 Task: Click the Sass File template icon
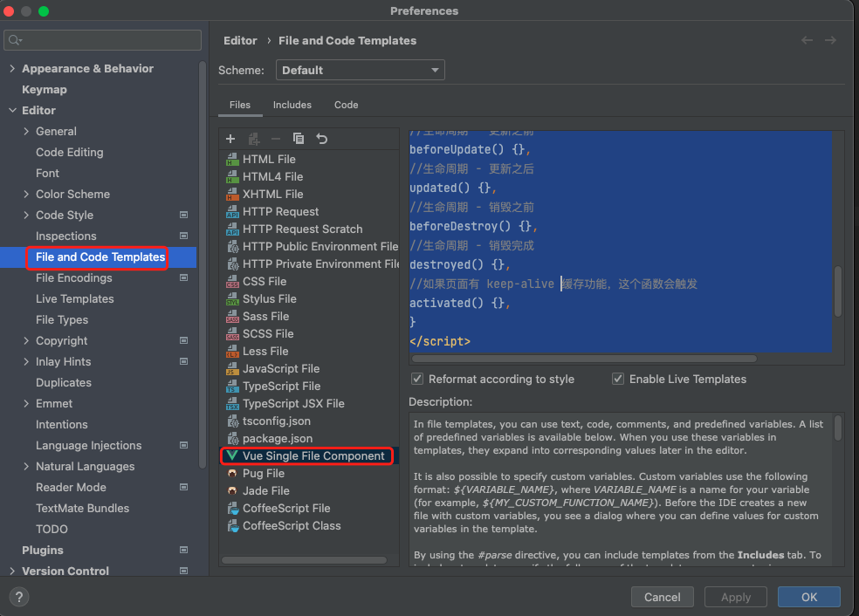[x=232, y=317]
